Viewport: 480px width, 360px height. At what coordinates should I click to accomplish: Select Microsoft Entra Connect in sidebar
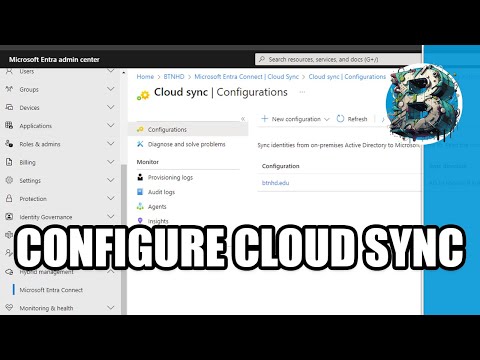(x=51, y=290)
